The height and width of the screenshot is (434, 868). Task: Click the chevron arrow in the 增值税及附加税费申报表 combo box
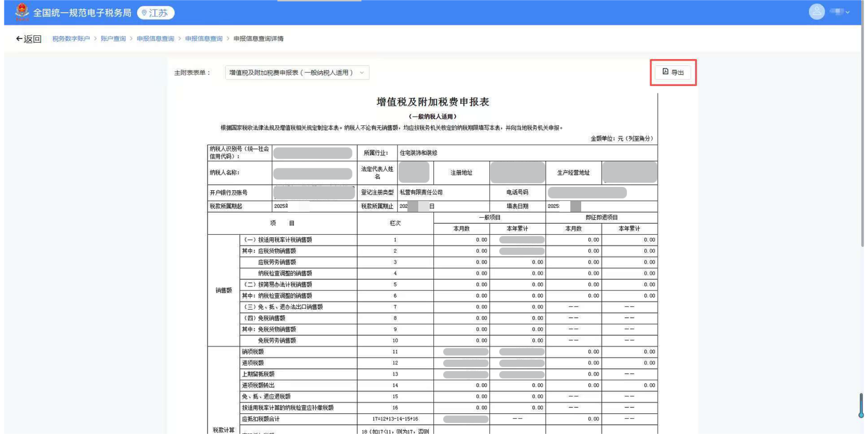tap(362, 73)
